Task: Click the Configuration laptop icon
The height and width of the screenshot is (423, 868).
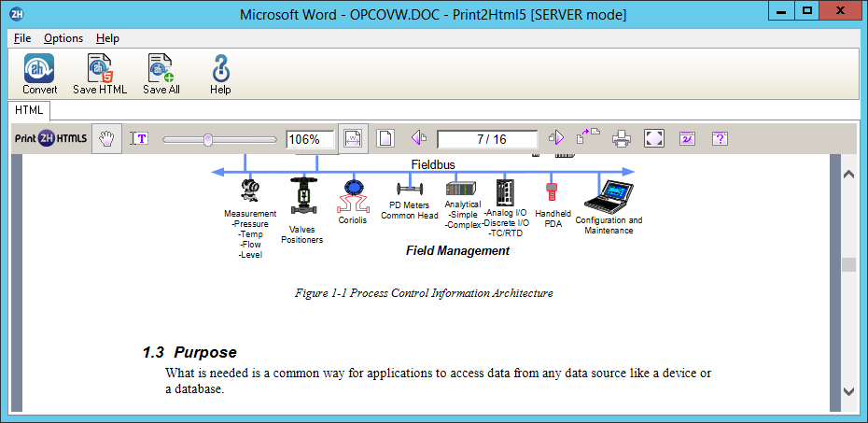Action: click(x=609, y=197)
